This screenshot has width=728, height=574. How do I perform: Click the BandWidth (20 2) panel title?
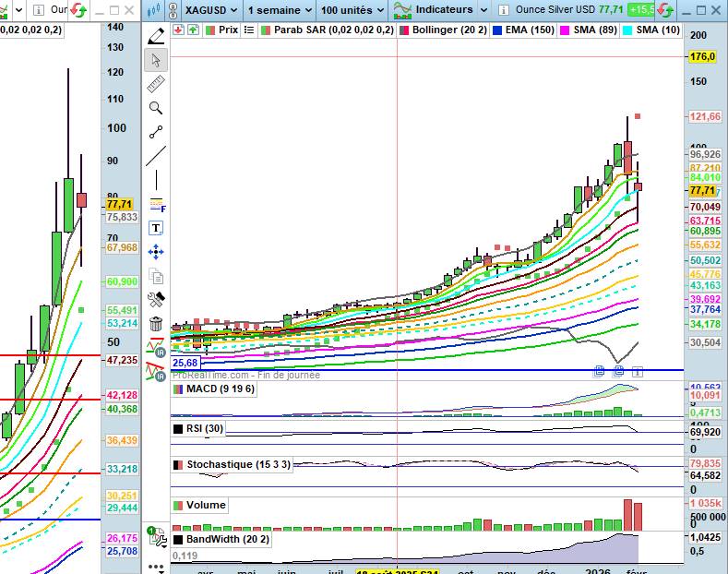tap(227, 539)
